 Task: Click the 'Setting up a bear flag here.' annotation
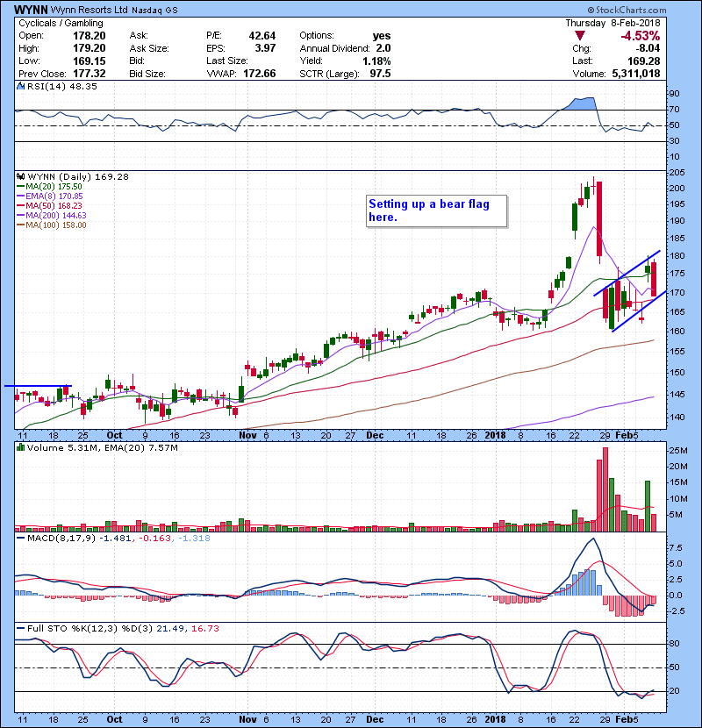coord(436,211)
